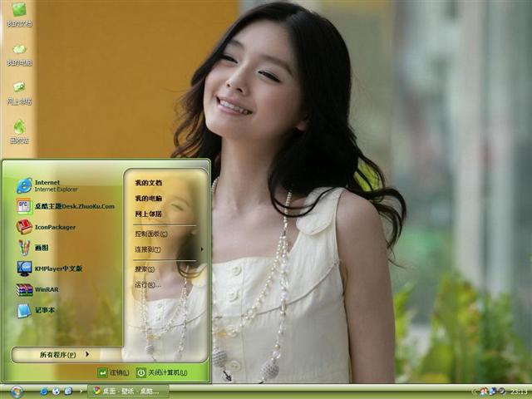The height and width of the screenshot is (399, 532).
Task: Open the 我的文档 desktop icon
Action: pos(19,14)
